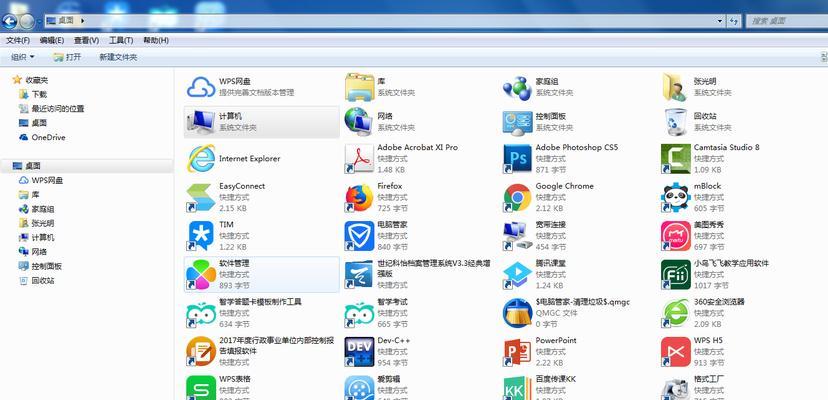Select the Google Chrome shortcut icon
This screenshot has height=400, width=828.
[517, 197]
